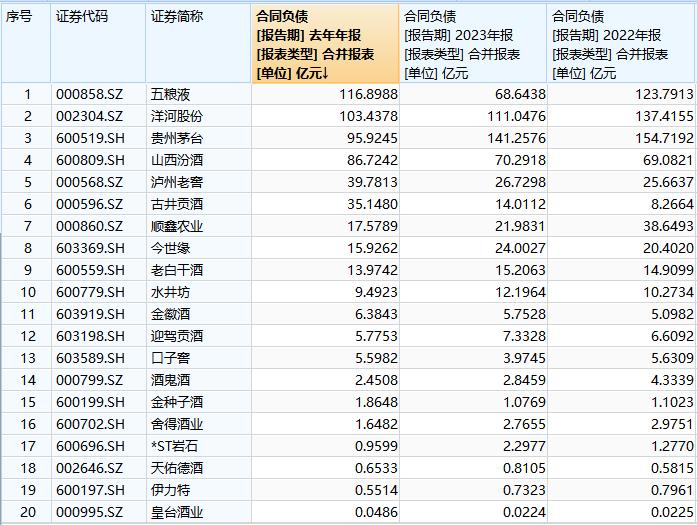Screen dimensions: 697x525
Task: Select stock code 600197.SH
Action: pos(90,490)
